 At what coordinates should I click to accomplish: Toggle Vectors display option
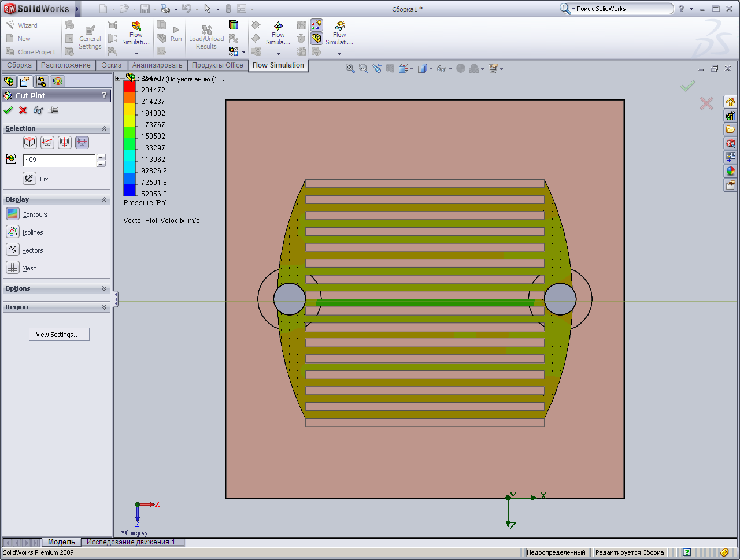pyautogui.click(x=13, y=250)
